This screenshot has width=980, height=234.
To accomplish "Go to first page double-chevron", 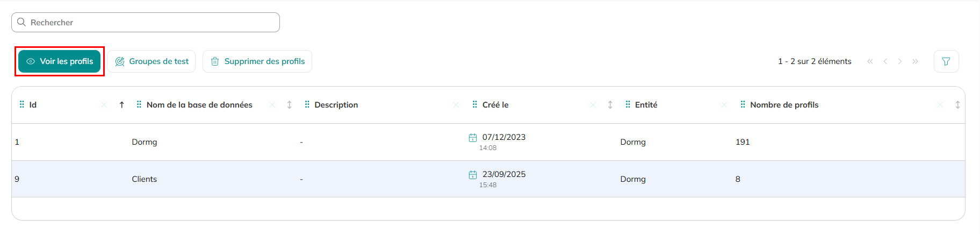I will pos(870,61).
